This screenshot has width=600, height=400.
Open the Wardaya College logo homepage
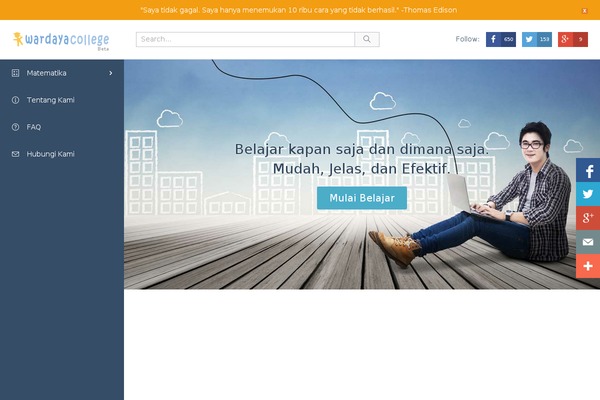point(61,40)
